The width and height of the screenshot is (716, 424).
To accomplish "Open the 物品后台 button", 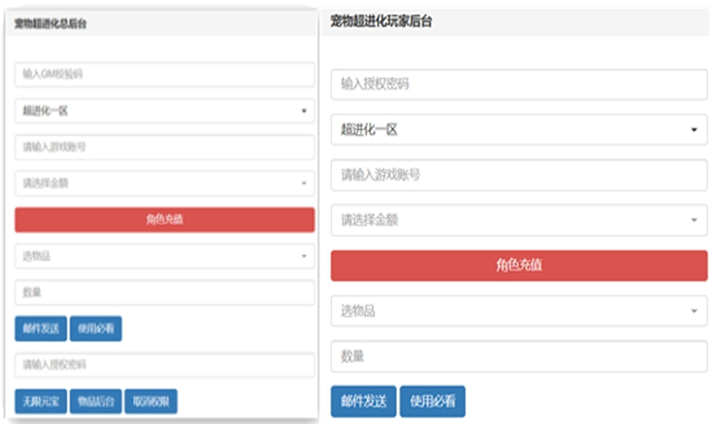I will [x=97, y=401].
